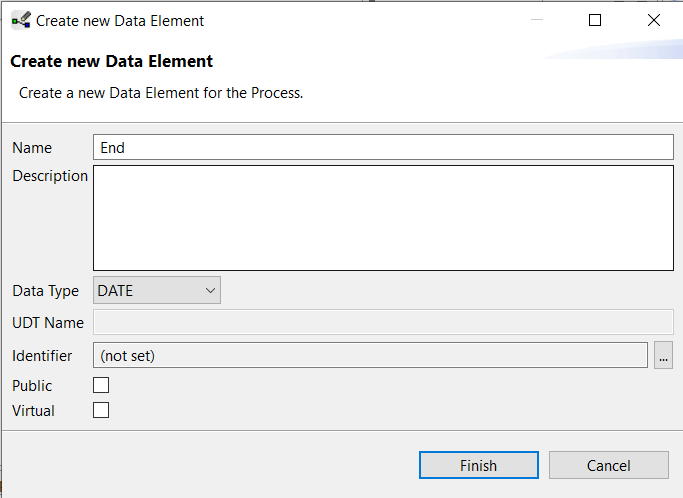This screenshot has width=683, height=498.
Task: Open the Identifier browse (...) button
Action: coord(663,356)
